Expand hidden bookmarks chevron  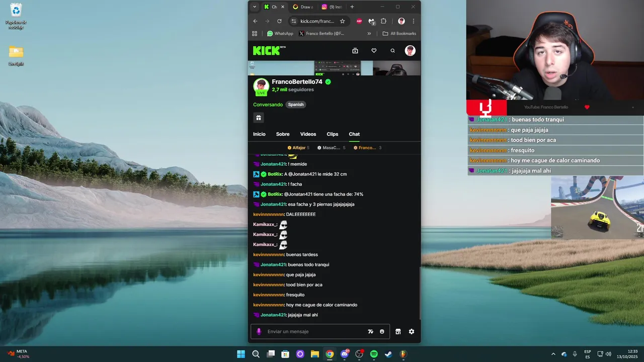coord(369,34)
